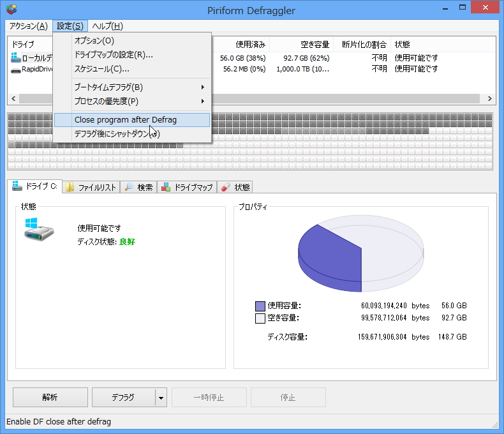Click the window resize grip in status bar
The image size is (504, 434).
coord(495,425)
